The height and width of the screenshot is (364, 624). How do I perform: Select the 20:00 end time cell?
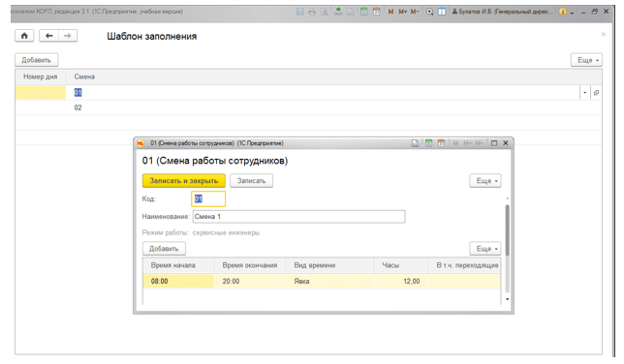pos(250,282)
